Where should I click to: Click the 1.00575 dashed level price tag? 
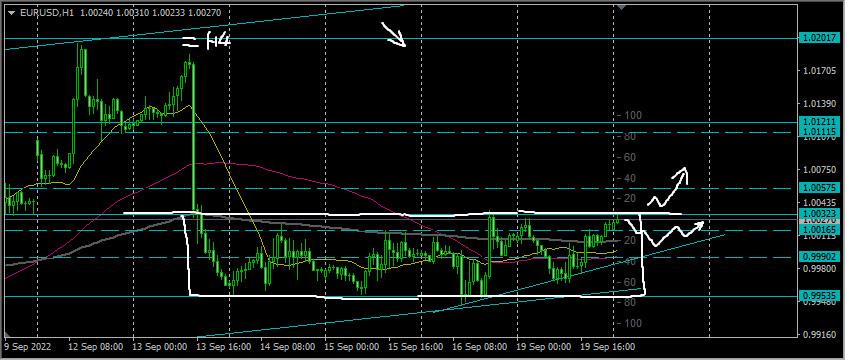click(821, 188)
